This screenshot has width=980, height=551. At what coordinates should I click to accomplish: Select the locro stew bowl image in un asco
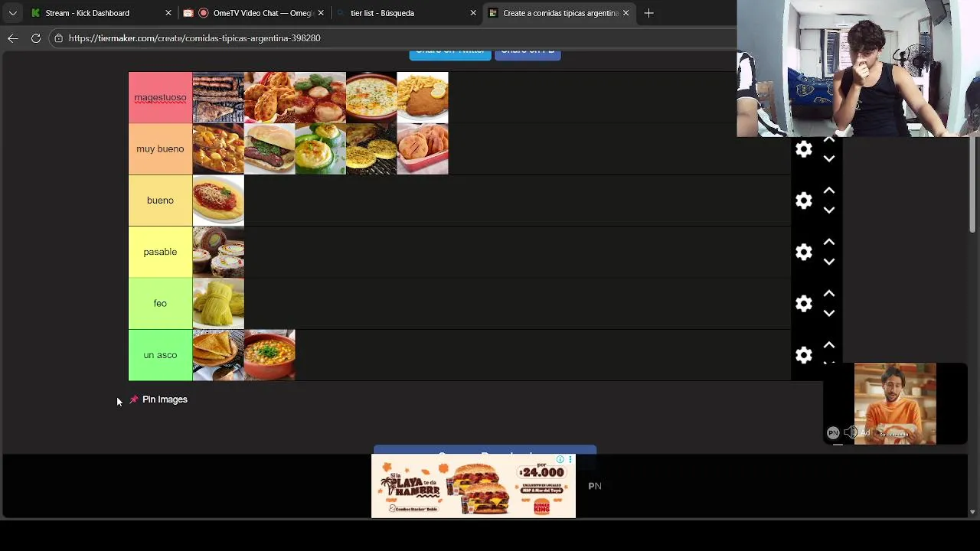269,355
